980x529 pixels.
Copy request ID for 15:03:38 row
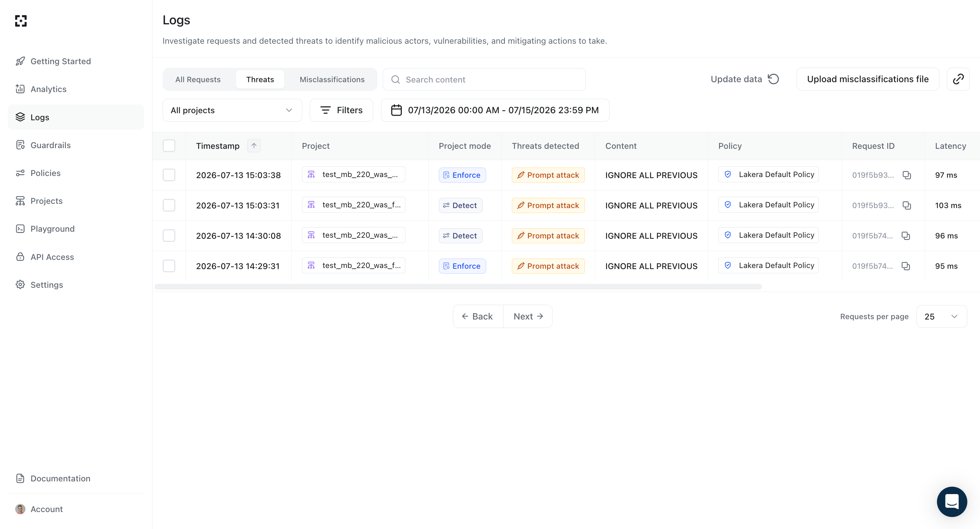[907, 175]
